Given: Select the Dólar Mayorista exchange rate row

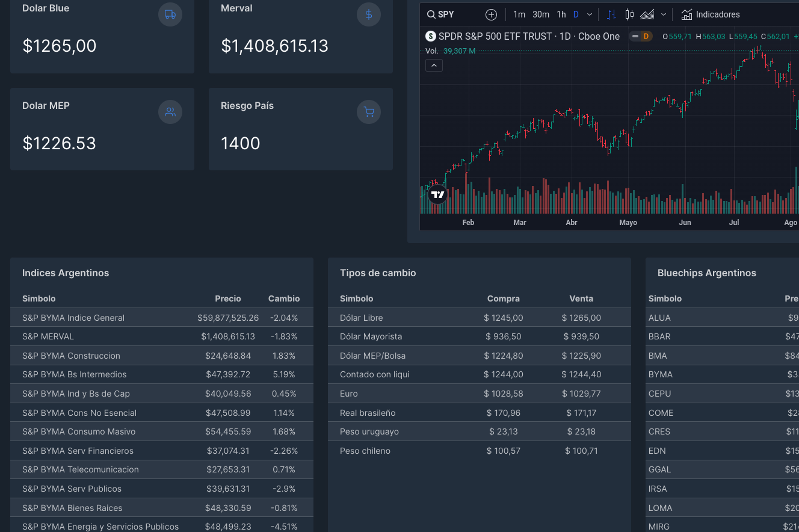Looking at the screenshot, I should pos(479,336).
